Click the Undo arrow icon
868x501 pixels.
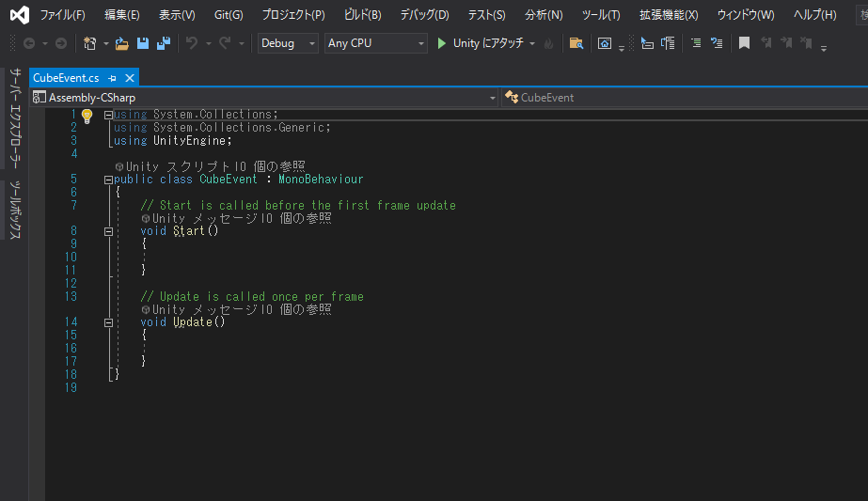pyautogui.click(x=192, y=43)
